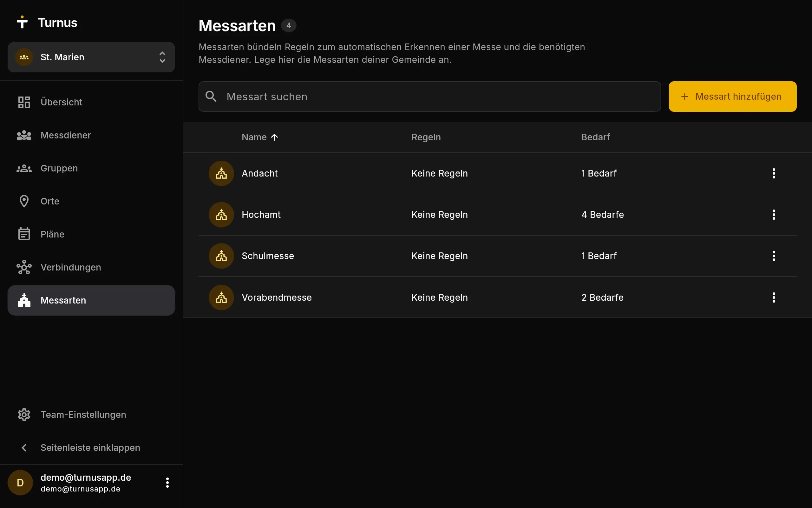
Task: Go to Übersicht in the sidebar
Action: [91, 102]
